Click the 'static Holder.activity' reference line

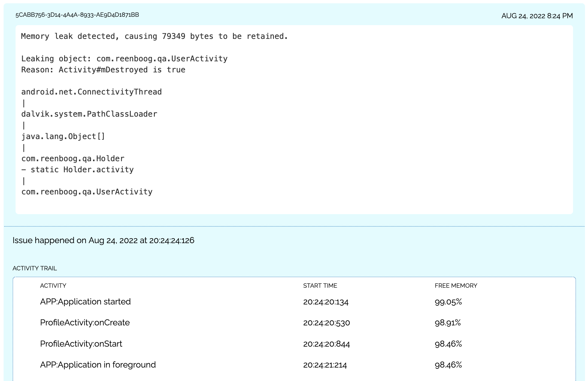click(x=78, y=170)
